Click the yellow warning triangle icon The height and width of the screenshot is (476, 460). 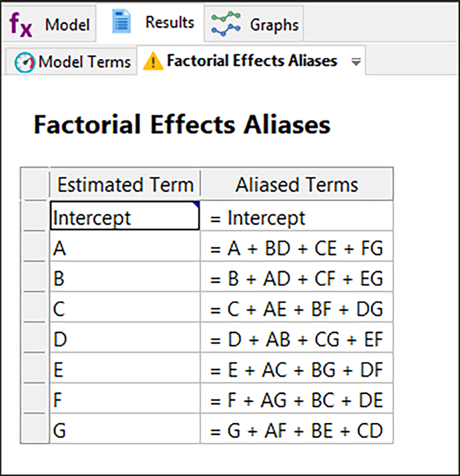tap(154, 60)
